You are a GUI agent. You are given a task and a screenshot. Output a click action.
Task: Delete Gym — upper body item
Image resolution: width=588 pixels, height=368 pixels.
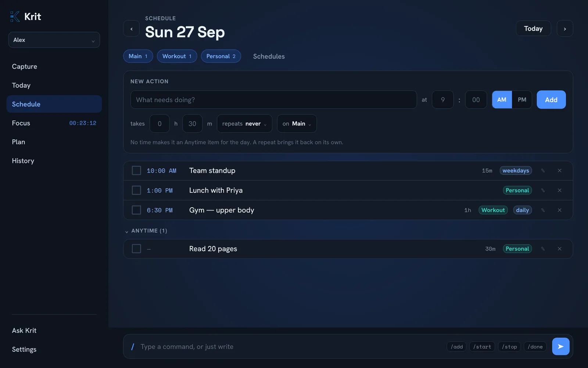click(x=560, y=210)
